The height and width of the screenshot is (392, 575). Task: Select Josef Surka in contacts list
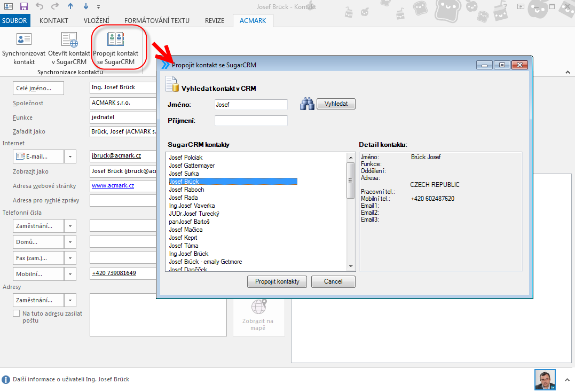pos(184,174)
